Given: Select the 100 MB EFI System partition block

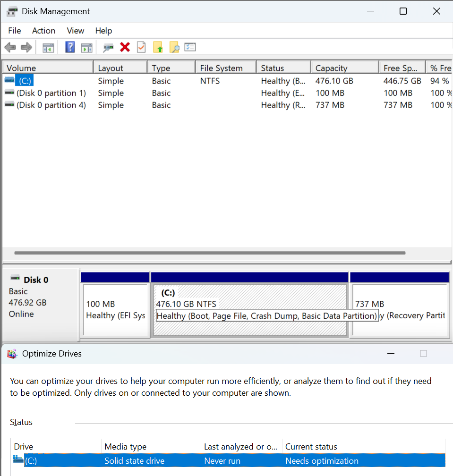Looking at the screenshot, I should [x=115, y=305].
